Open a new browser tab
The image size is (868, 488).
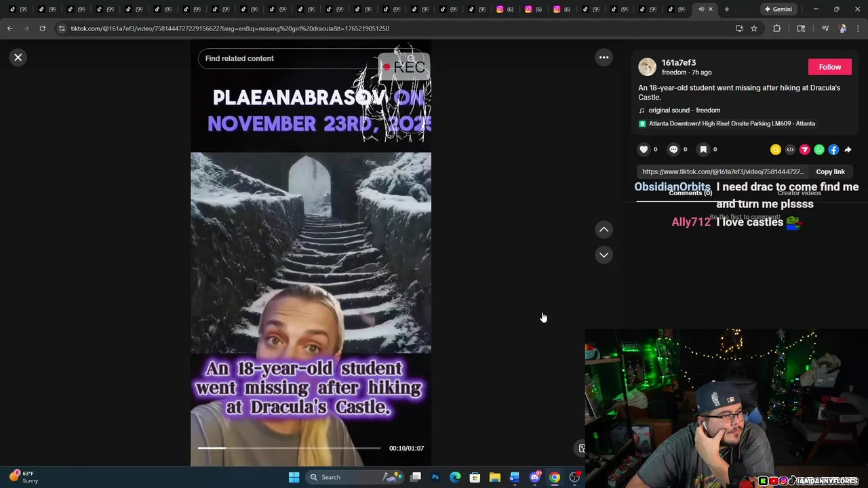point(726,9)
